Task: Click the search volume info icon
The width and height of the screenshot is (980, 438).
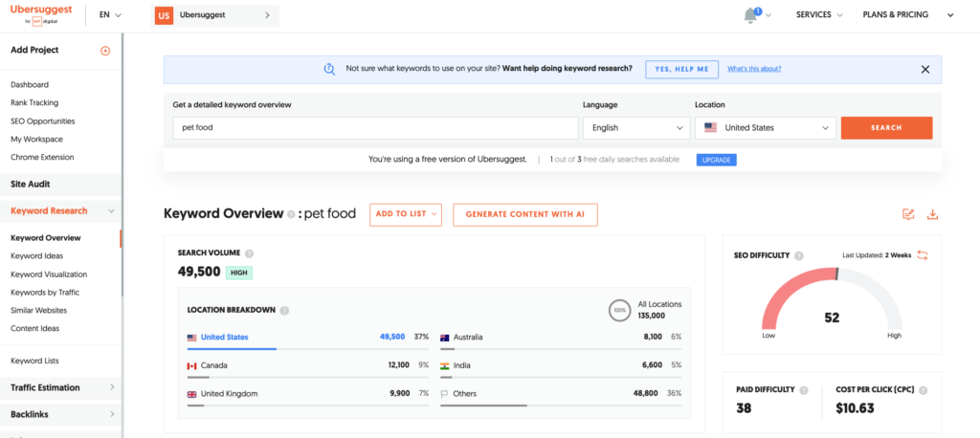Action: pos(249,253)
